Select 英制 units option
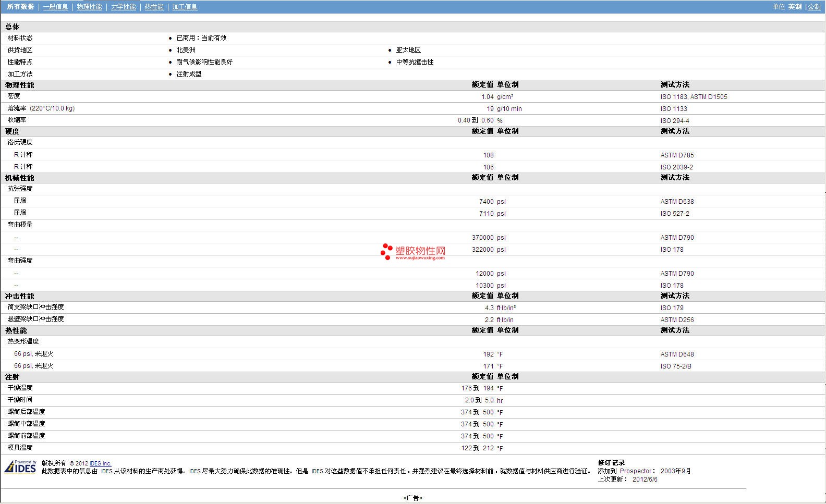 (x=795, y=7)
